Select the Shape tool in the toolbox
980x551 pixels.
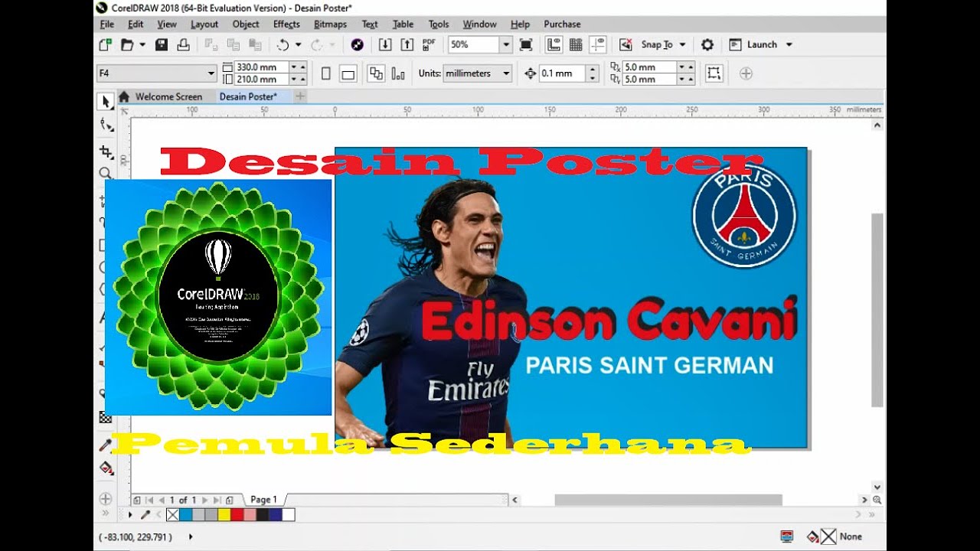point(106,126)
